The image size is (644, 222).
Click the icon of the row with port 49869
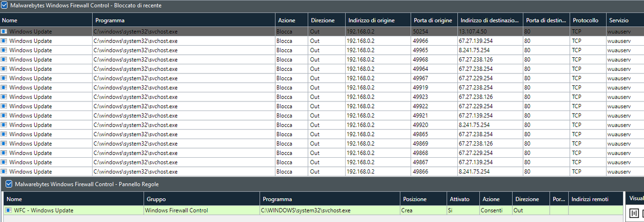4,144
